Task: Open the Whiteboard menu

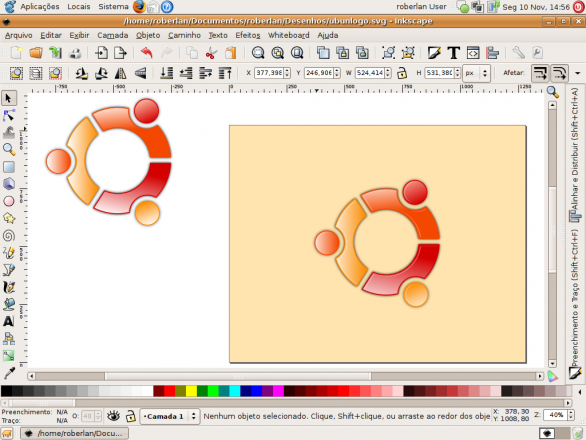Action: (289, 35)
